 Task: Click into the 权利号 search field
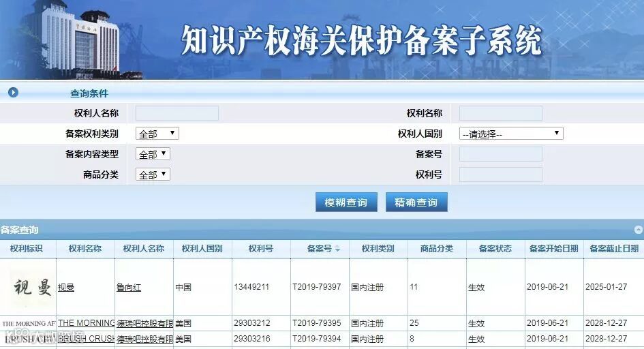[501, 174]
